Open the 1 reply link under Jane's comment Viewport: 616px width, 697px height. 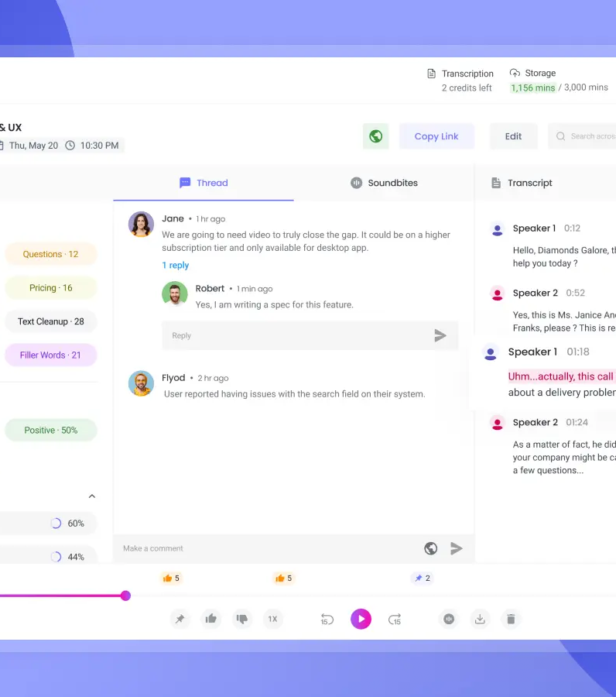tap(176, 266)
